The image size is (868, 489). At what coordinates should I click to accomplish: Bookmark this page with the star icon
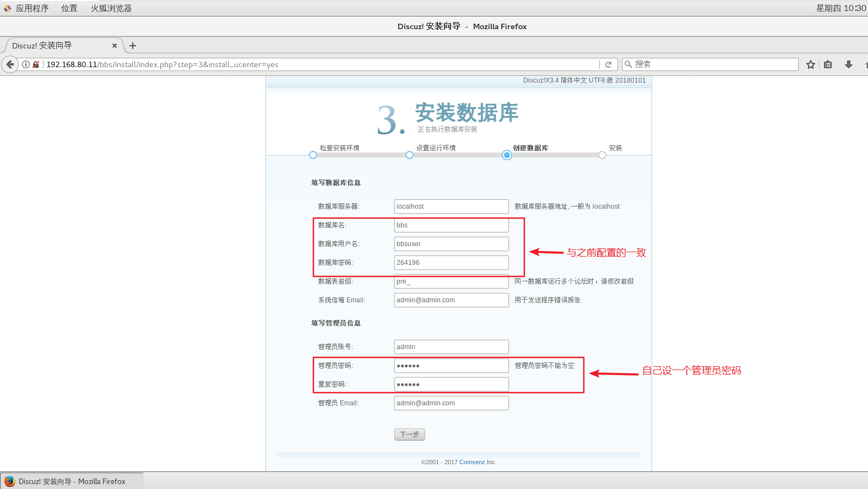coord(811,64)
